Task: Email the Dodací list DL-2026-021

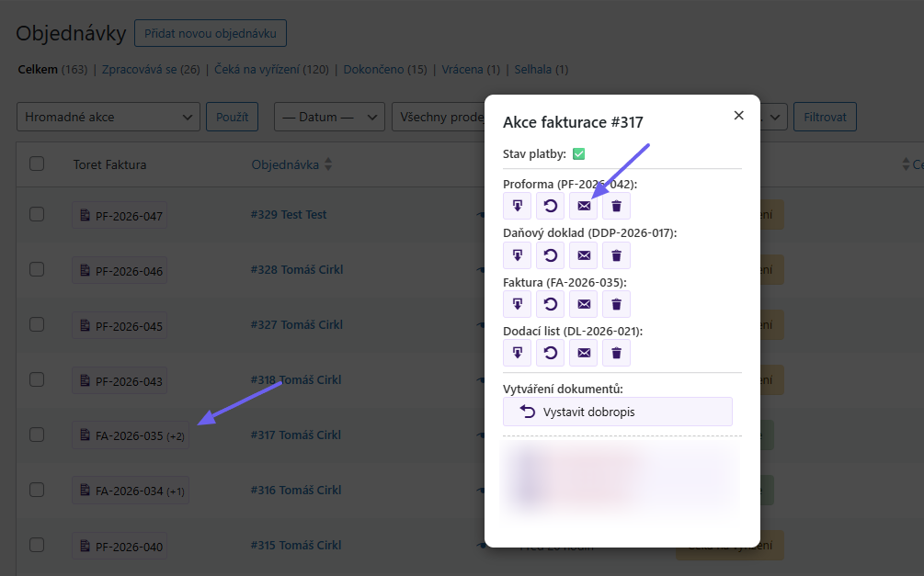Action: (584, 353)
